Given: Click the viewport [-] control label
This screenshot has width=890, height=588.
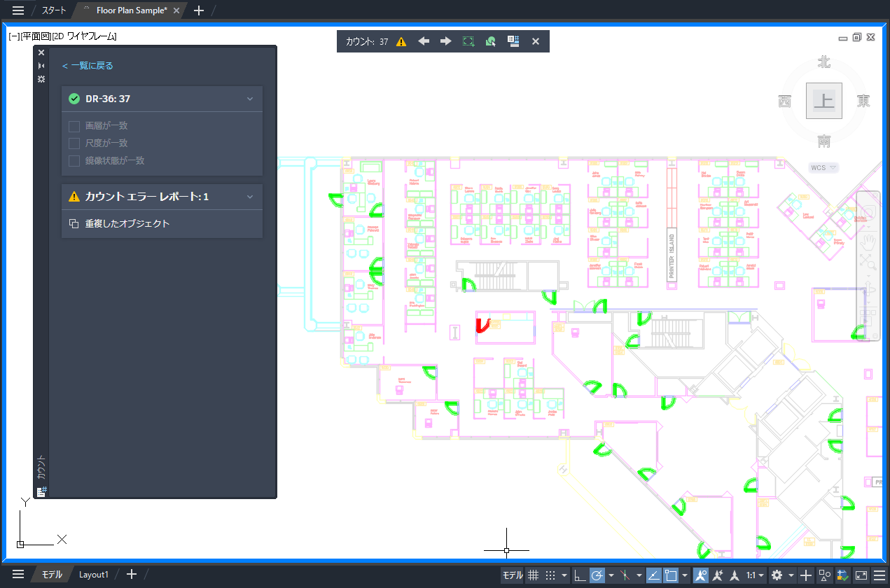Looking at the screenshot, I should pyautogui.click(x=14, y=36).
